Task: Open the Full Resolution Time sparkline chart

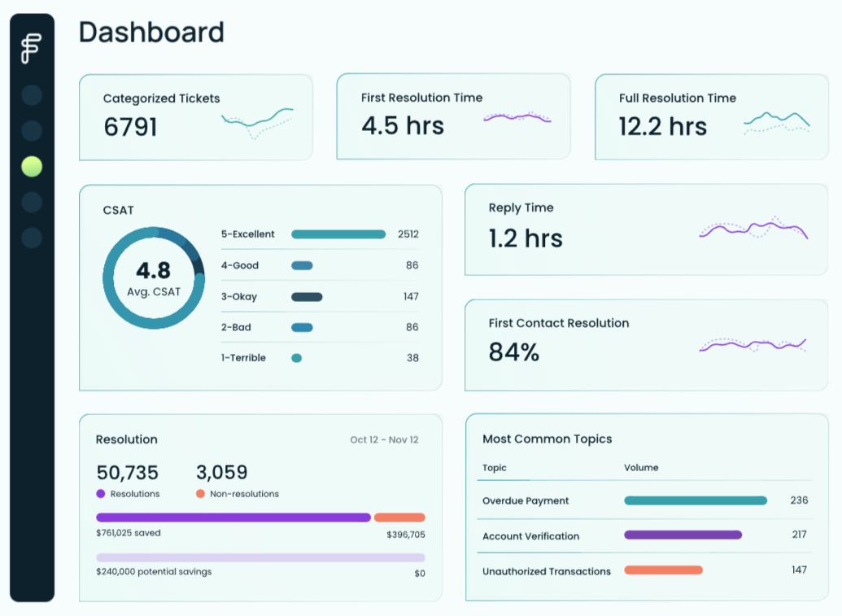Action: pos(776,123)
